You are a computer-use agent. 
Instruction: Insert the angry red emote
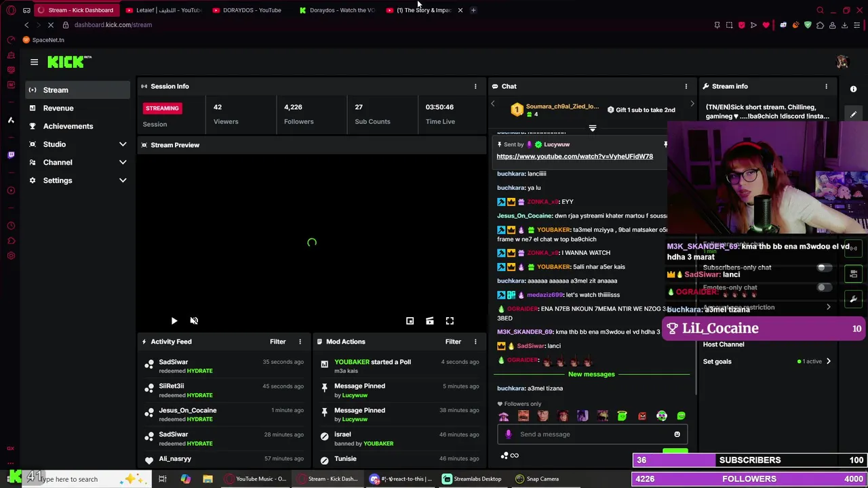tap(642, 416)
